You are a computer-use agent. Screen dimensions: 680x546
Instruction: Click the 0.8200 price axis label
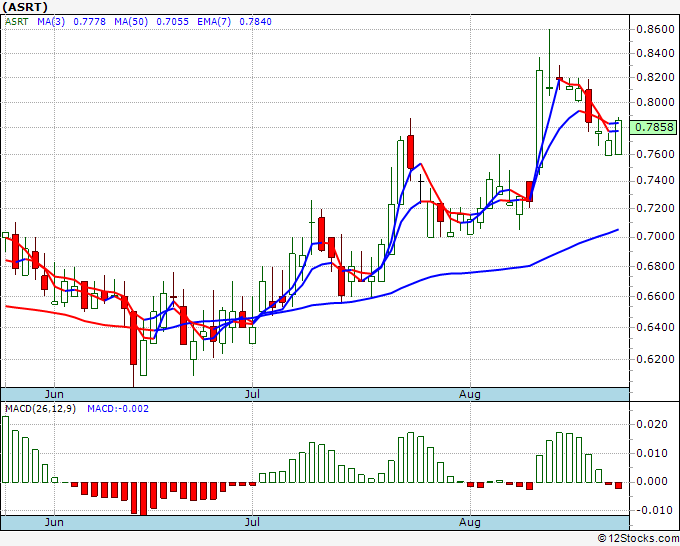pyautogui.click(x=655, y=78)
